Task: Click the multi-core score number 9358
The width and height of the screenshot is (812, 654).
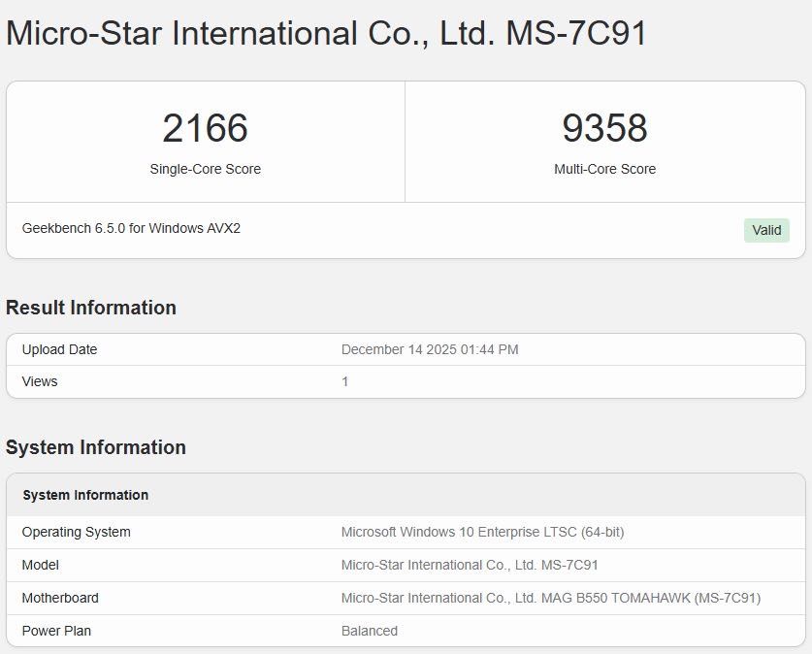Action: tap(604, 129)
